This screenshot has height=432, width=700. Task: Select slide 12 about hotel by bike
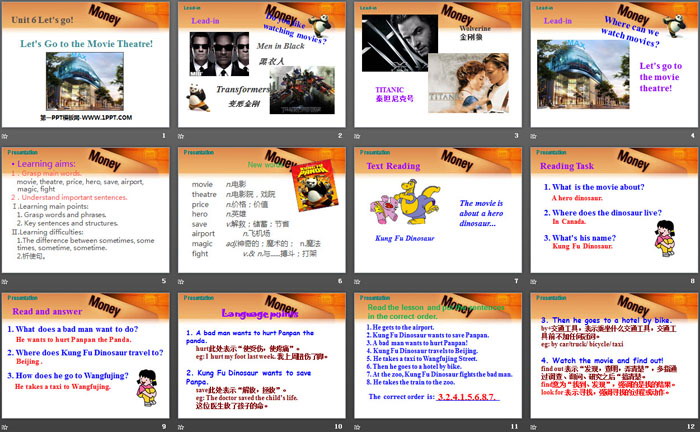pos(614,356)
